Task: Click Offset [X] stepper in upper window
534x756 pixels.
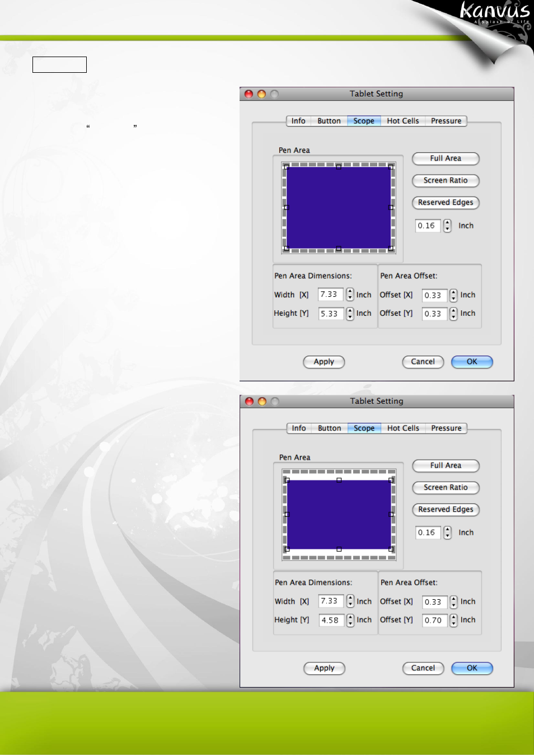Action: pyautogui.click(x=453, y=295)
